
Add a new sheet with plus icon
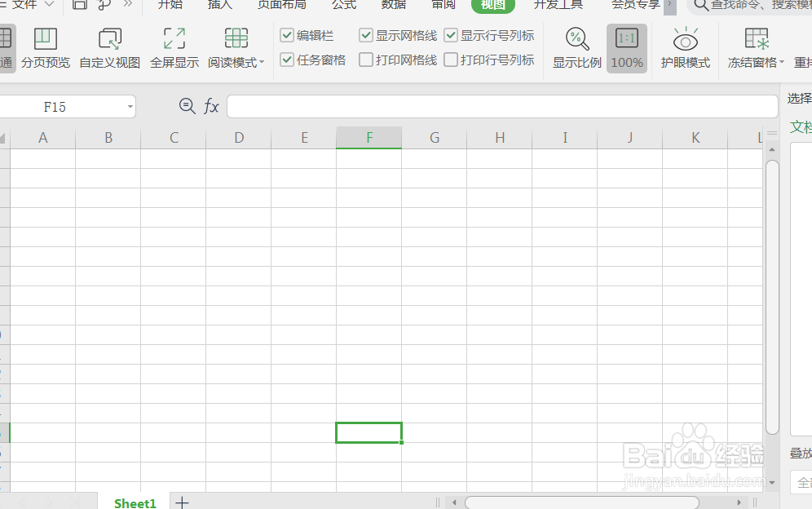click(182, 502)
